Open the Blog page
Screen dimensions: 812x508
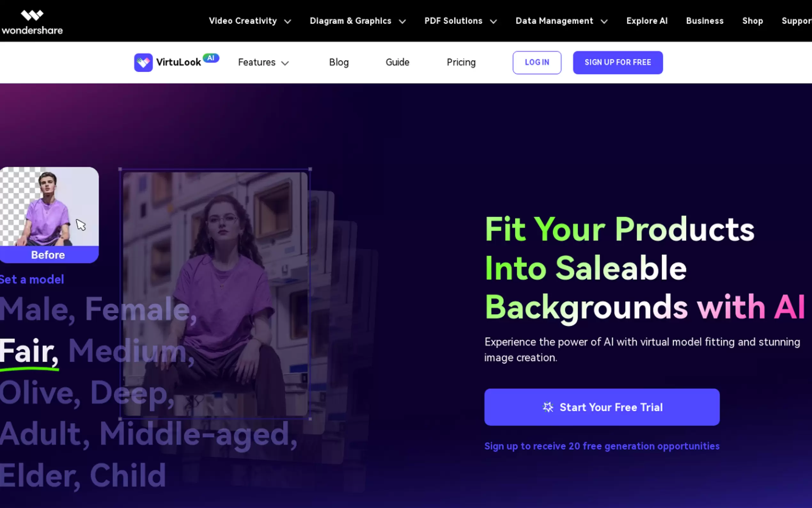(339, 62)
